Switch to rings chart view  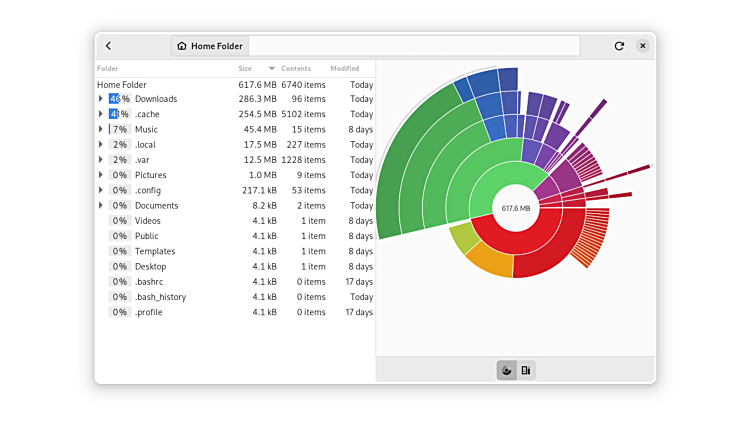[507, 371]
